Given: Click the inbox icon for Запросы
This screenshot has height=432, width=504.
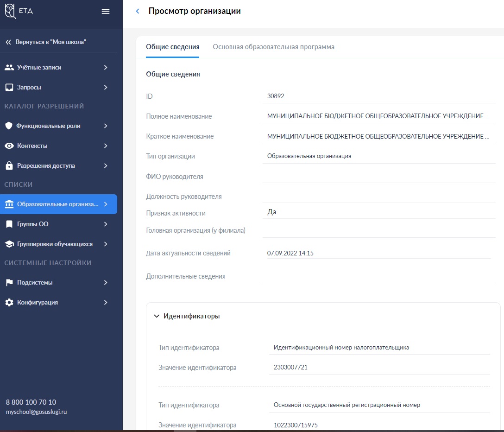Looking at the screenshot, I should coord(9,87).
